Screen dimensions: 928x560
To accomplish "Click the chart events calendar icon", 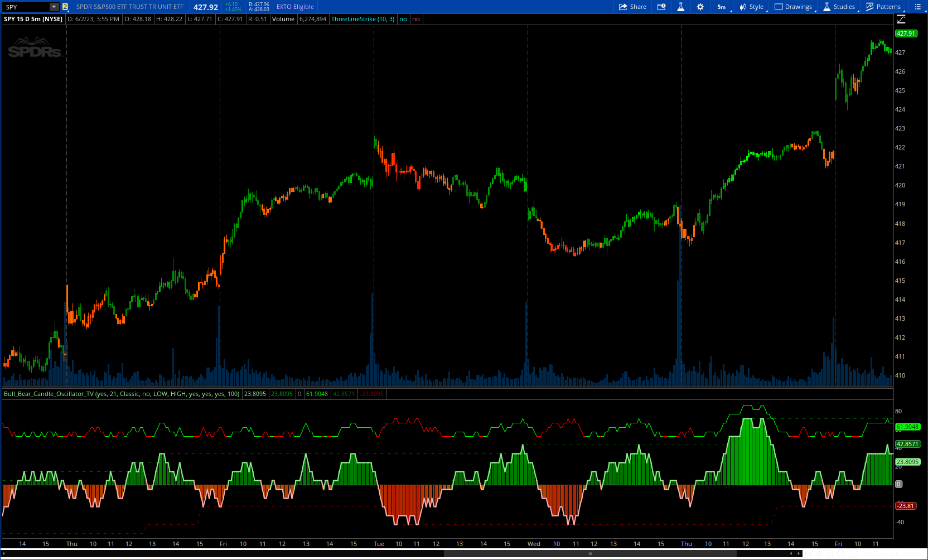I will (x=661, y=7).
